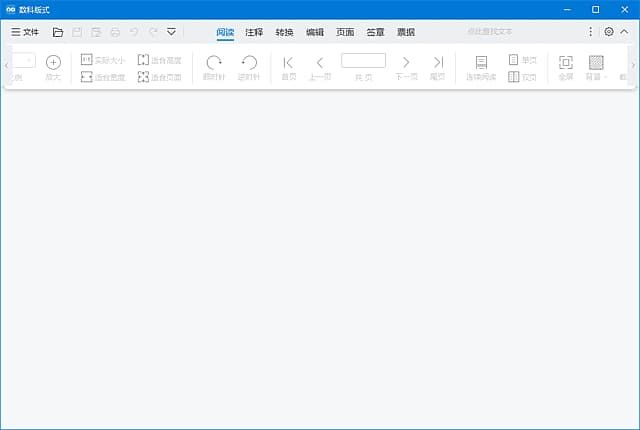Image resolution: width=640 pixels, height=430 pixels.
Task: Rotate page clockwise with 顺时针
Action: pyautogui.click(x=214, y=67)
